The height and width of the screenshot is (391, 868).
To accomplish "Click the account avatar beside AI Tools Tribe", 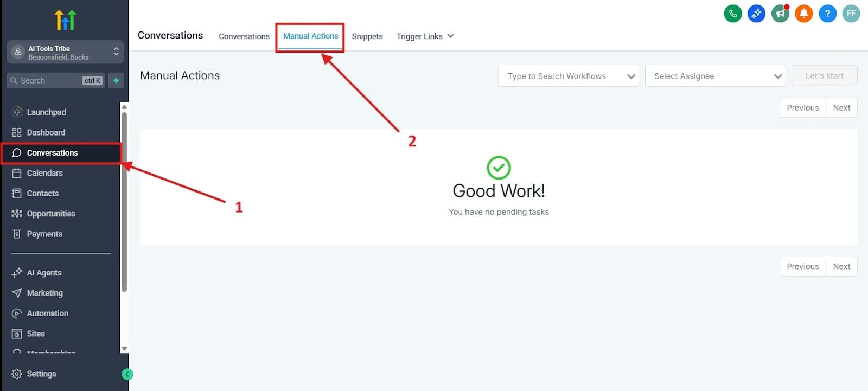I will click(x=18, y=52).
